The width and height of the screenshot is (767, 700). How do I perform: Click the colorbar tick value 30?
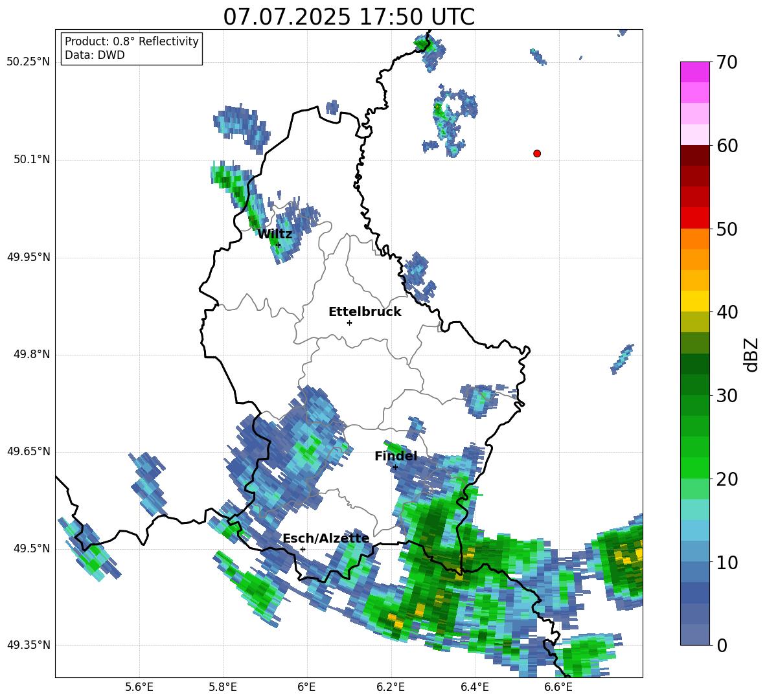coord(727,396)
